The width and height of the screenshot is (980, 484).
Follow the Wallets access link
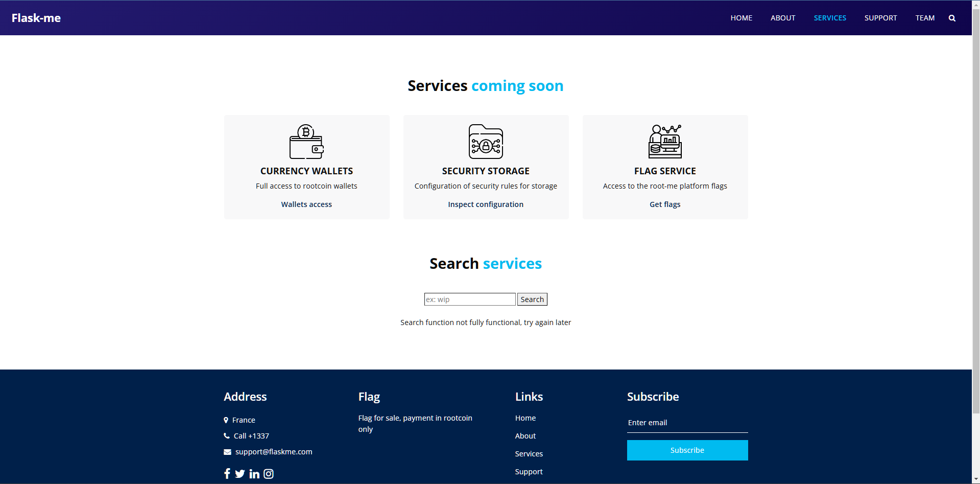click(306, 204)
